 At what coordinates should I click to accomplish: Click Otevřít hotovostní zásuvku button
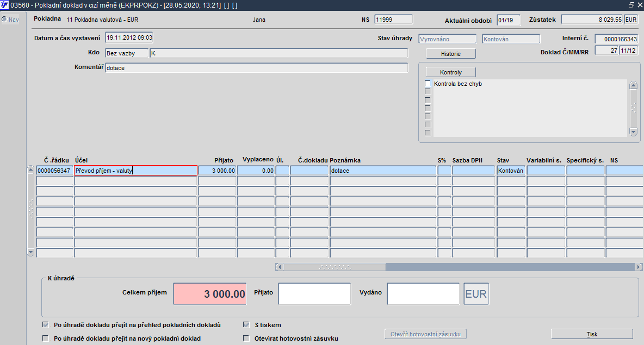pos(425,334)
